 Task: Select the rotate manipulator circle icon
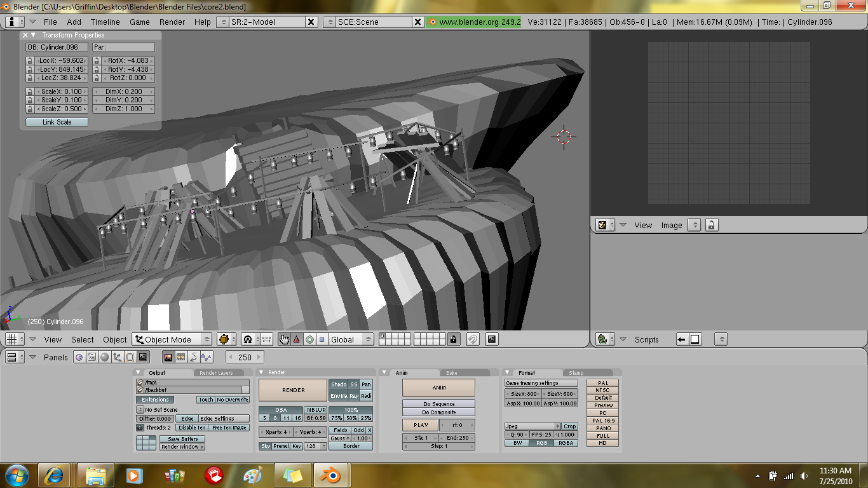pyautogui.click(x=309, y=339)
